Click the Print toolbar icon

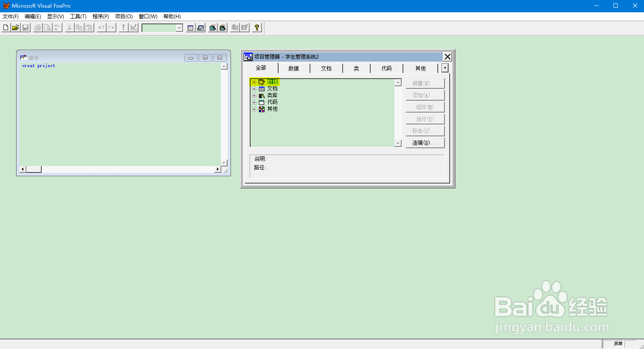tap(38, 28)
